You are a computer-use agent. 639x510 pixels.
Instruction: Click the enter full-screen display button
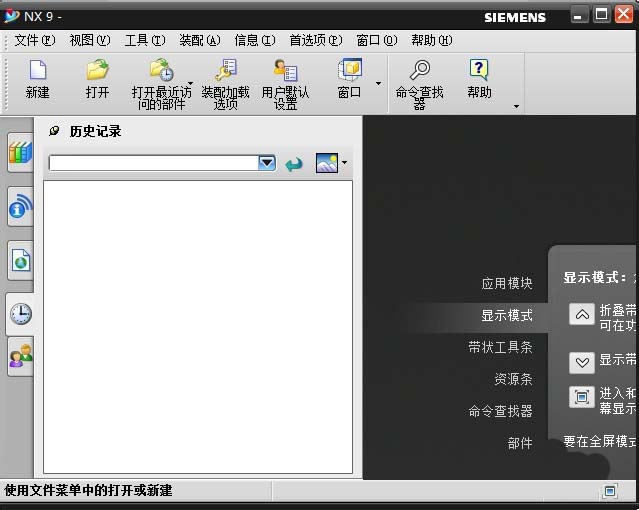582,397
